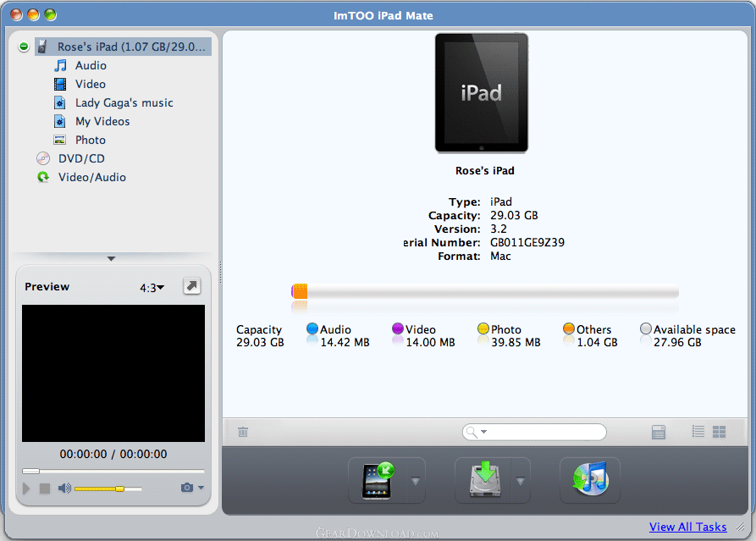The image size is (756, 541).
Task: Click the green Video/Audio convert icon
Action: 43,178
